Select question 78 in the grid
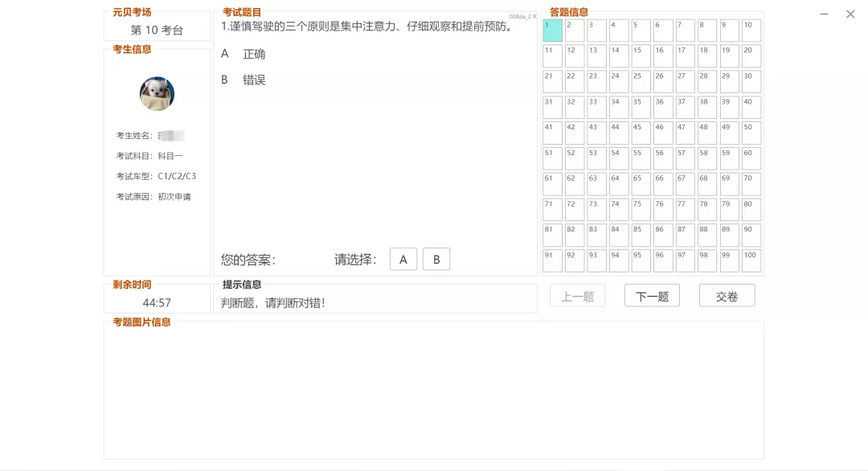The height and width of the screenshot is (471, 868). pos(707,210)
